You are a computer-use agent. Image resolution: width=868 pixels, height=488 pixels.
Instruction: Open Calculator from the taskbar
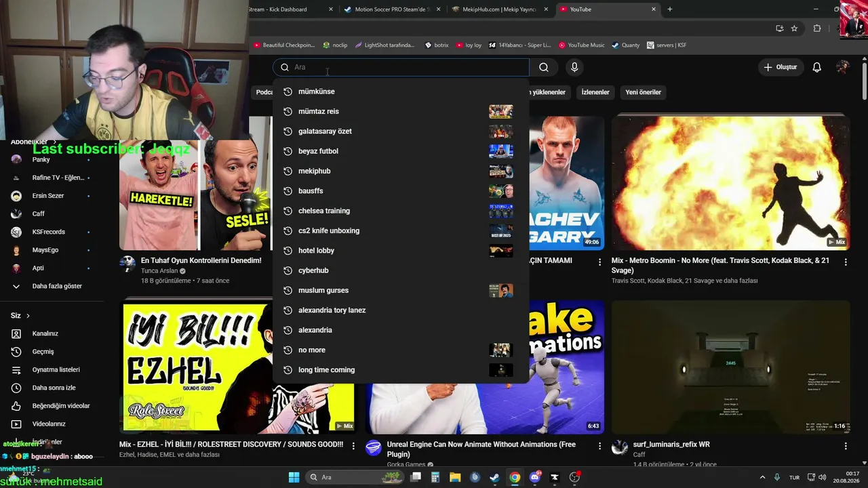point(435,477)
